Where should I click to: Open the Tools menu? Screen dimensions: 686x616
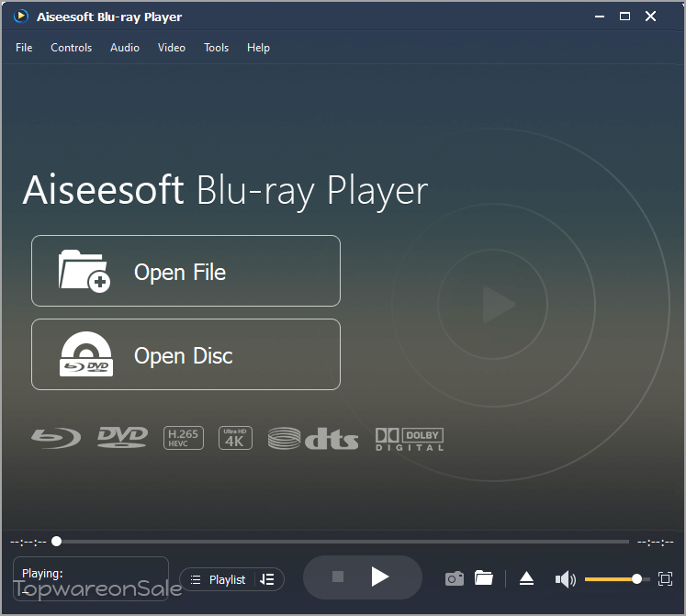tap(216, 47)
